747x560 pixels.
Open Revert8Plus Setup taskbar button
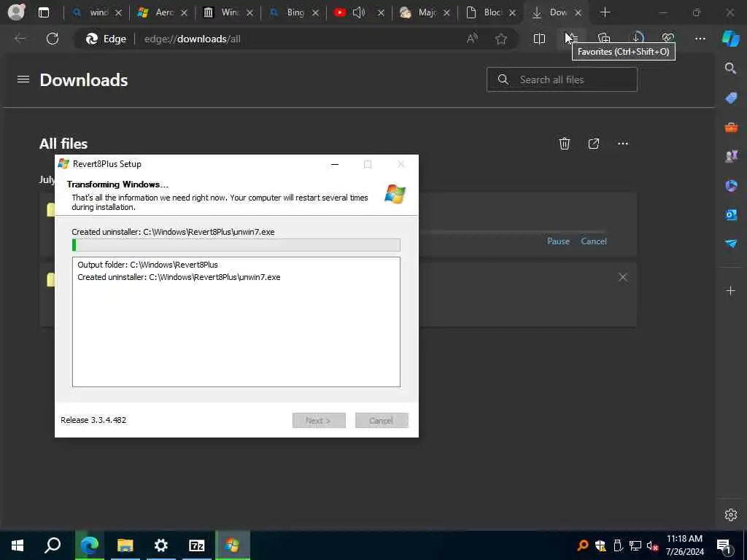pos(233,545)
